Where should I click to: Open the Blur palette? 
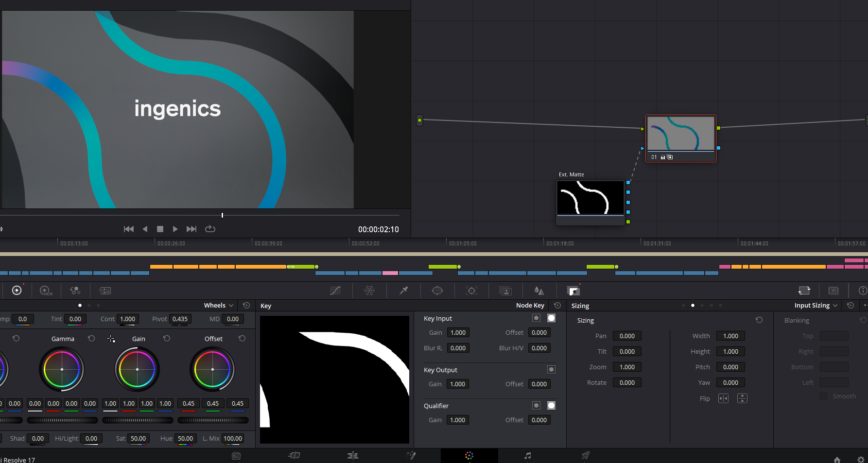(x=539, y=291)
